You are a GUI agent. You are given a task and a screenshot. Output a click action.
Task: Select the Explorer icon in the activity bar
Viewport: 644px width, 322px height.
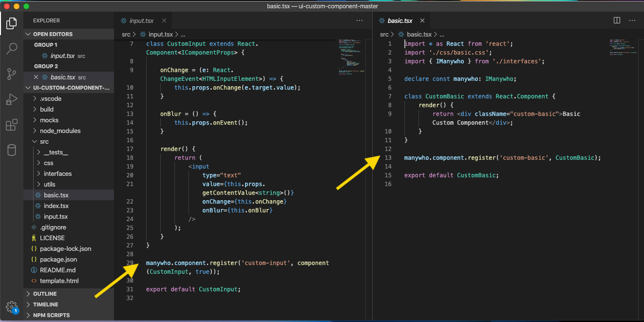coord(12,23)
